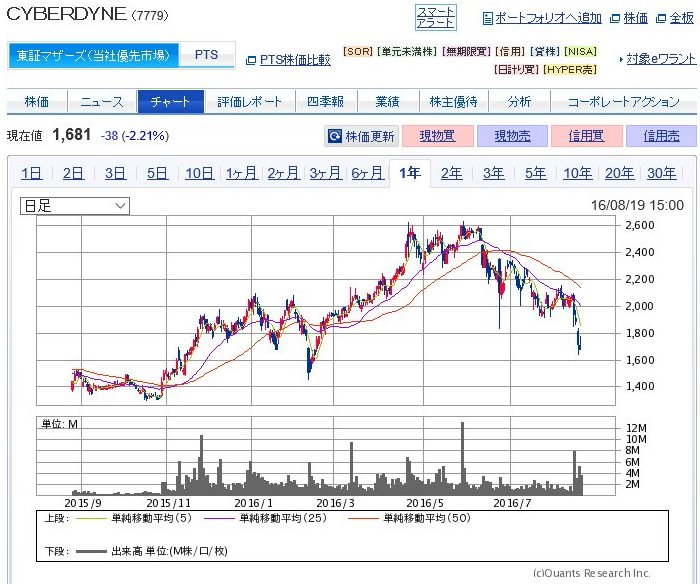Viewport: 700px width, 584px height.
Task: Open the 全板 full order book link
Action: pyautogui.click(x=682, y=18)
